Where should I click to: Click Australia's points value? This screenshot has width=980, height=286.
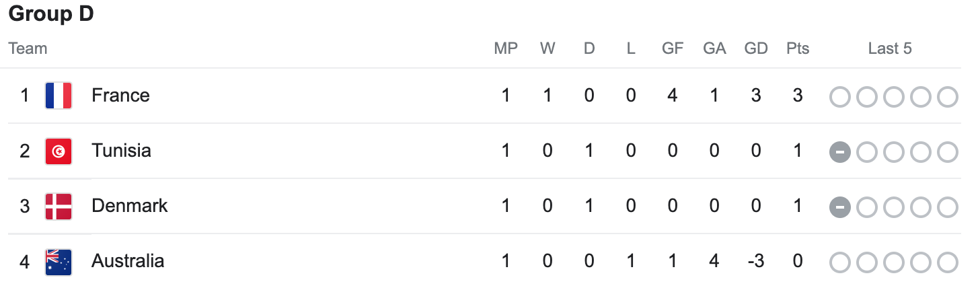[798, 261]
